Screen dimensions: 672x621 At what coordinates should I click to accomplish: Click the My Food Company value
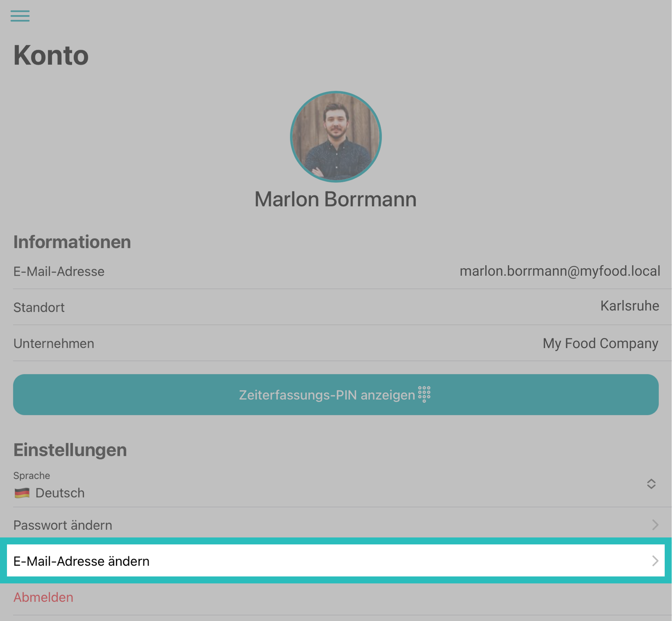pyautogui.click(x=600, y=343)
